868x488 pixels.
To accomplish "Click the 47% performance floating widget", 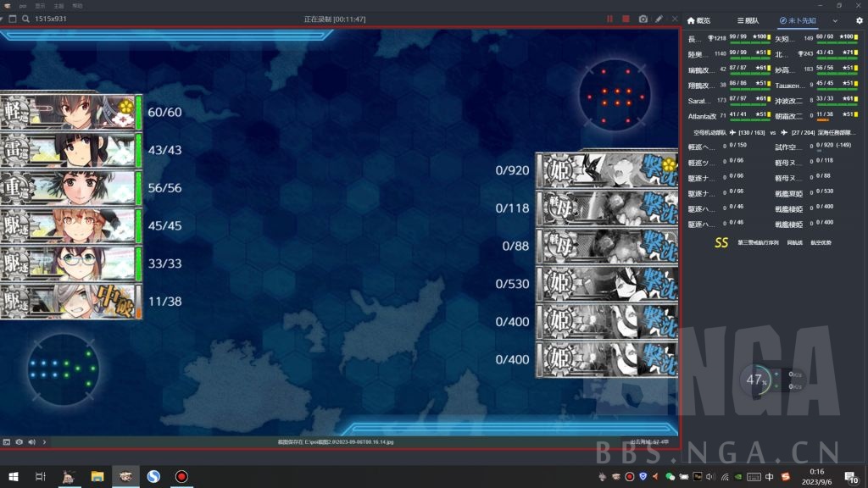I will (x=756, y=380).
